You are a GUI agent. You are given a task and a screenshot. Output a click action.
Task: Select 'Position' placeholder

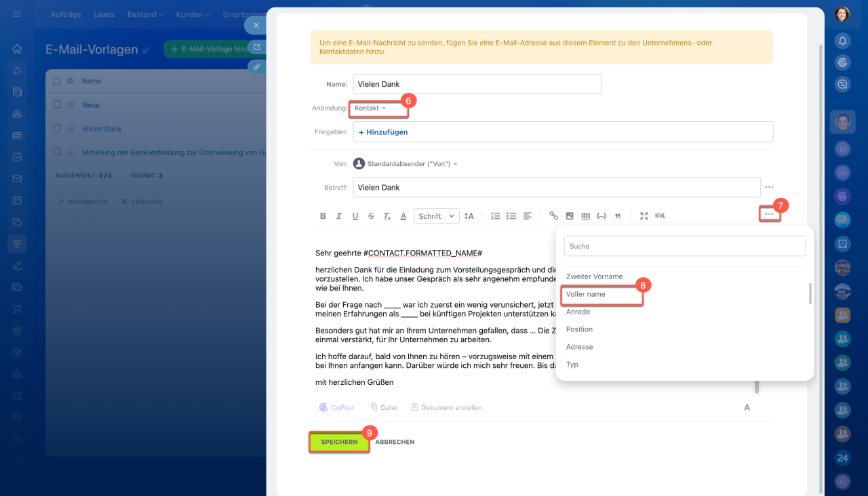579,329
